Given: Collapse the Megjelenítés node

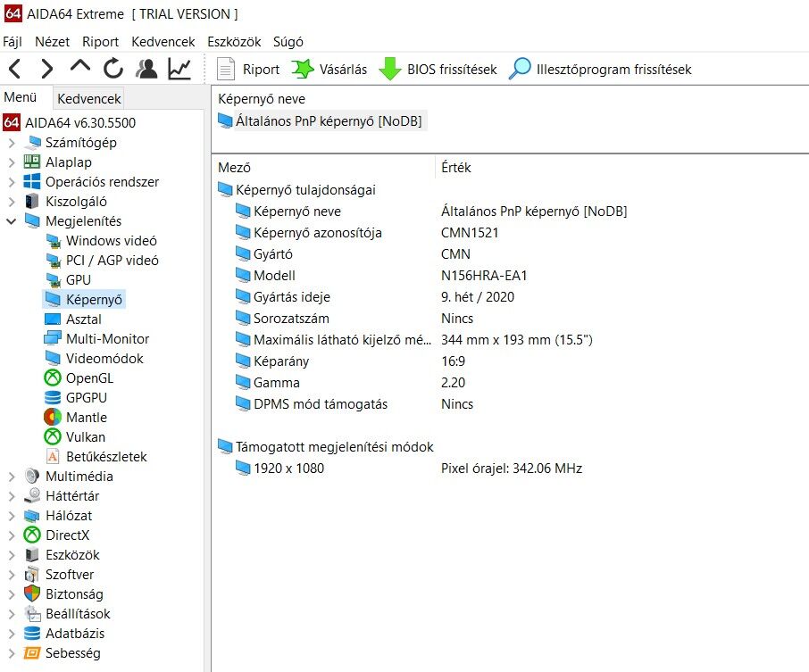Looking at the screenshot, I should coord(12,221).
